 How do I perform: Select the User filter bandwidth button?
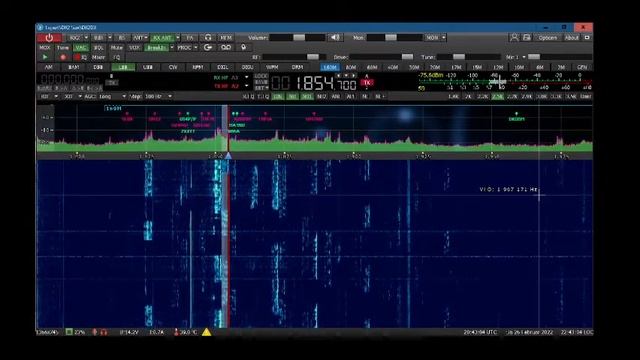coord(586,97)
